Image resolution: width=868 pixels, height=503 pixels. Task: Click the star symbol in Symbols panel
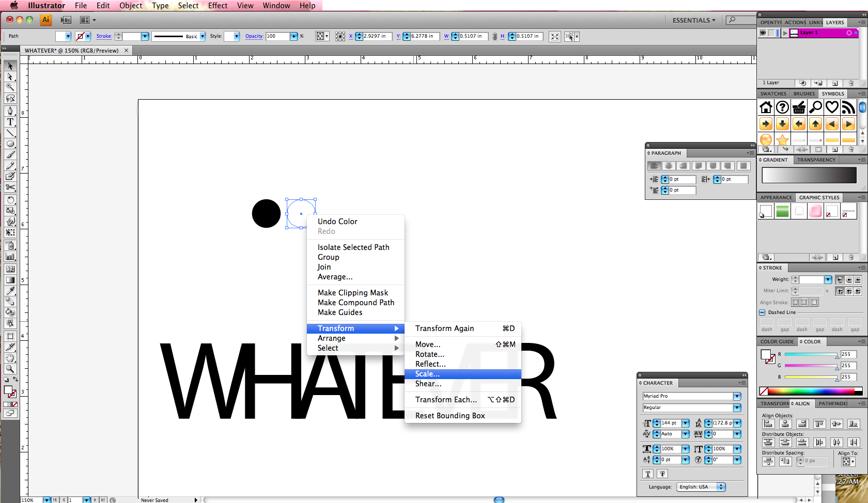tap(782, 140)
